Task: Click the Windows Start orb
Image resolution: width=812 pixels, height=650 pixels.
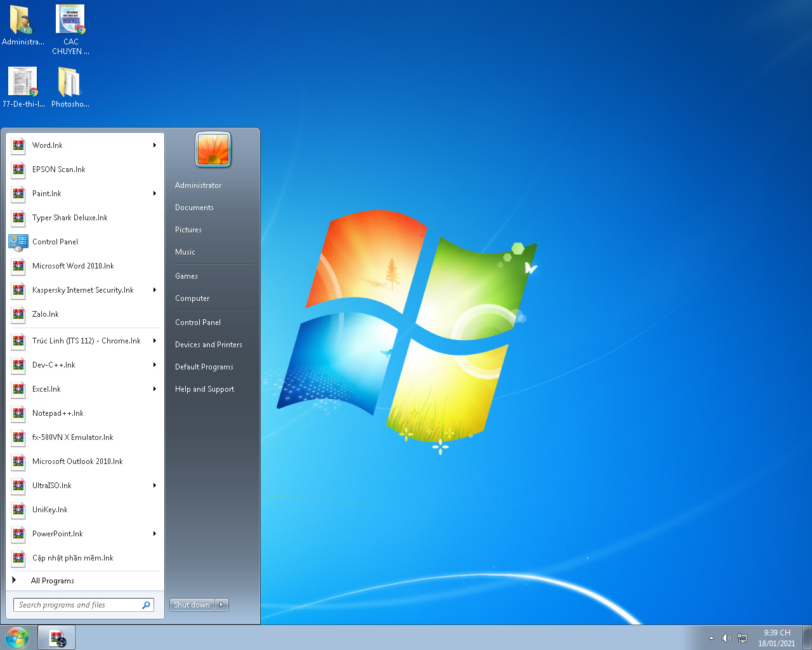Action: pos(17,637)
